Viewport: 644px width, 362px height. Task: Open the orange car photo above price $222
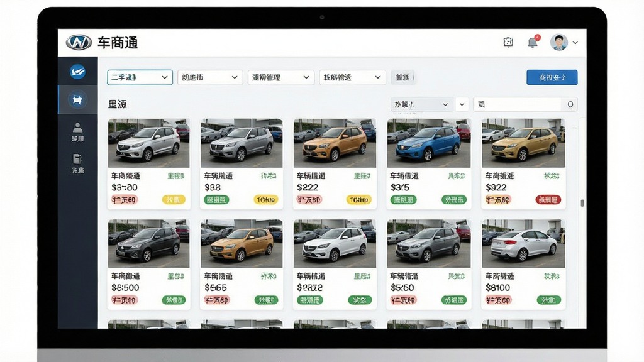click(x=335, y=143)
